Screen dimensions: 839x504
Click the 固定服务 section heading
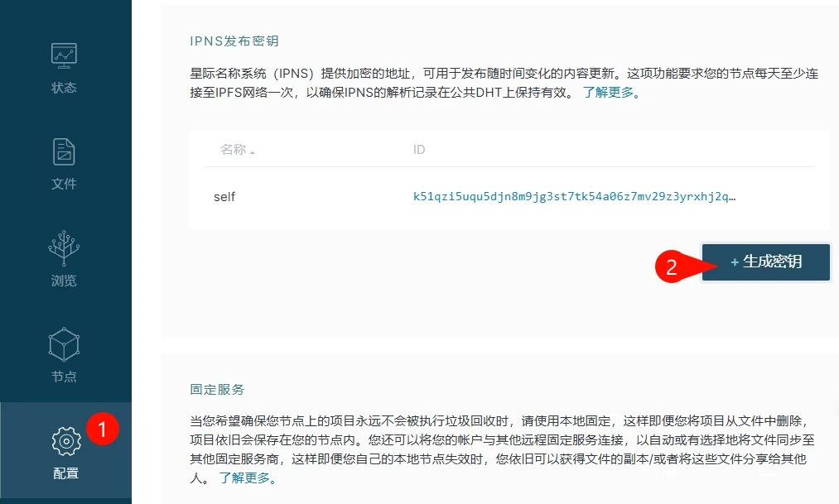(x=217, y=390)
